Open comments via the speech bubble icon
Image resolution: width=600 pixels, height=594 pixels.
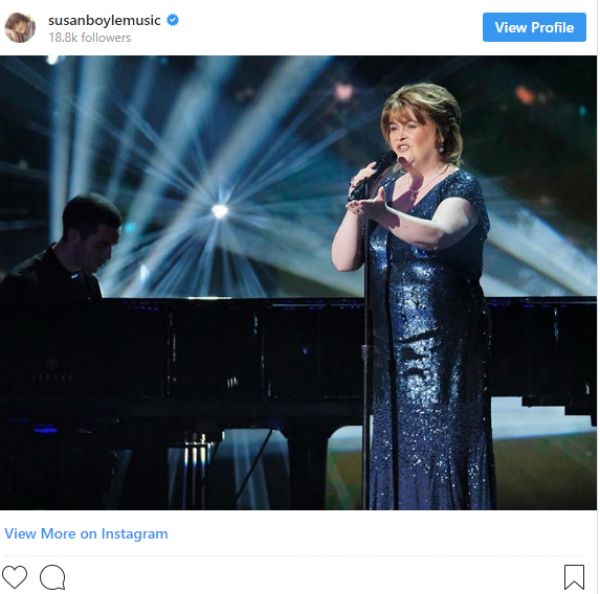point(52,576)
